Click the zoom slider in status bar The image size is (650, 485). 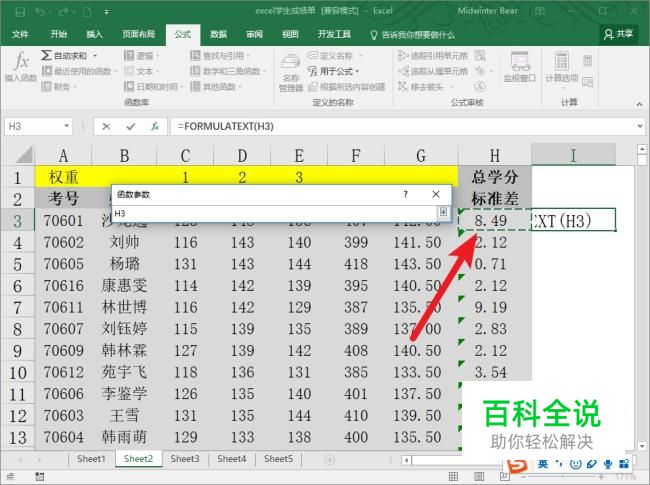[562, 477]
